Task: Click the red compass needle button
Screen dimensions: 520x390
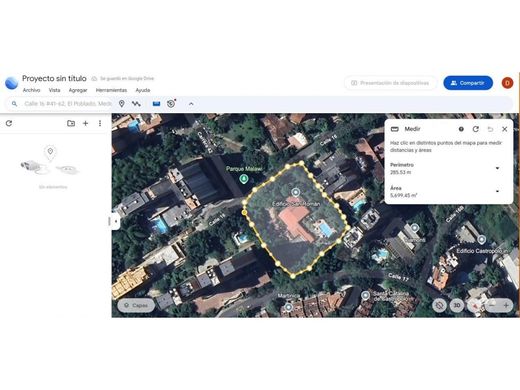Action: tap(476, 305)
